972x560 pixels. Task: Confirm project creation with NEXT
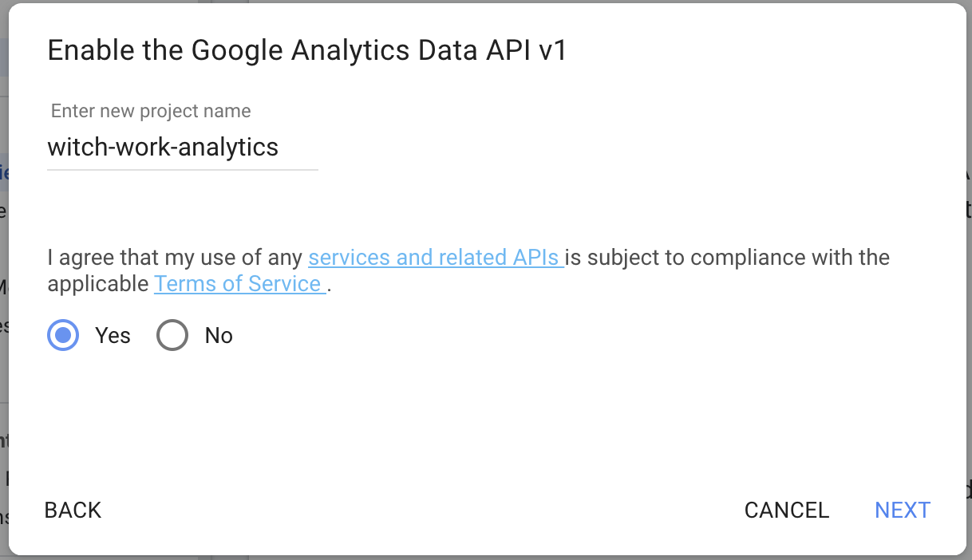pyautogui.click(x=903, y=510)
